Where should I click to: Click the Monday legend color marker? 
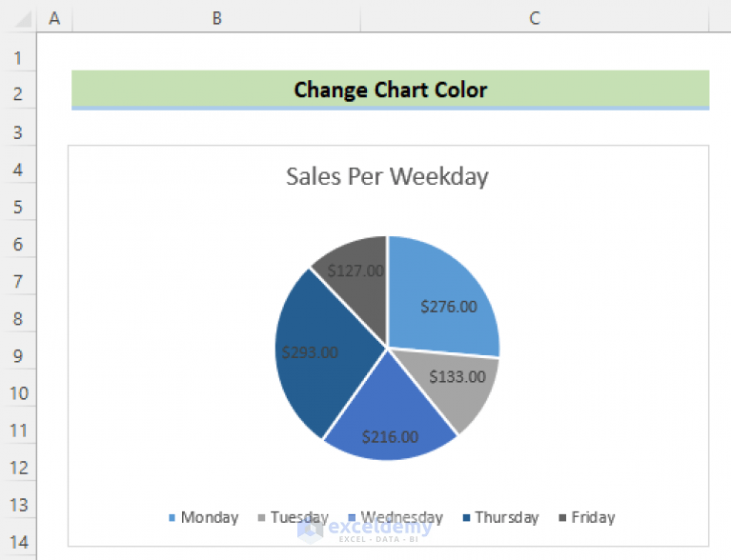click(x=172, y=517)
